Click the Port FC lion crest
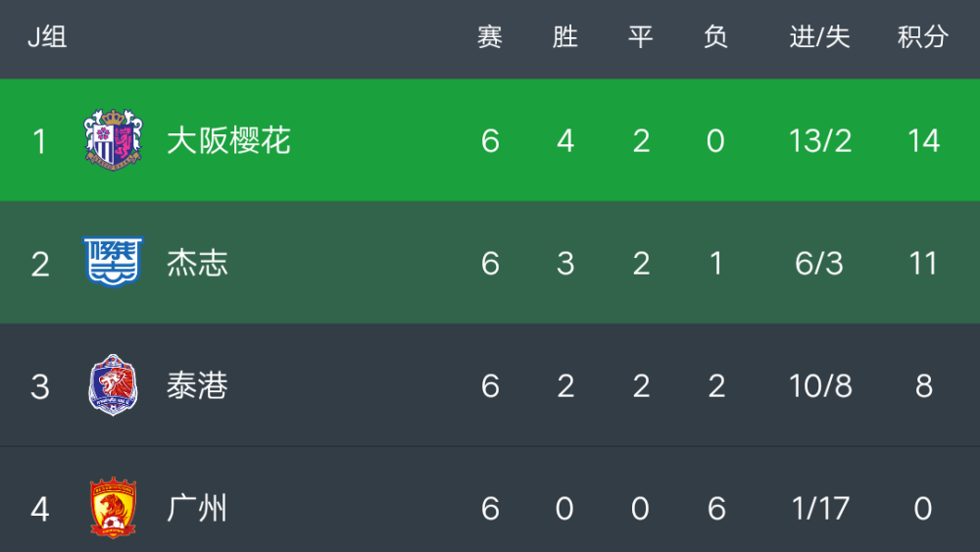 click(x=113, y=385)
